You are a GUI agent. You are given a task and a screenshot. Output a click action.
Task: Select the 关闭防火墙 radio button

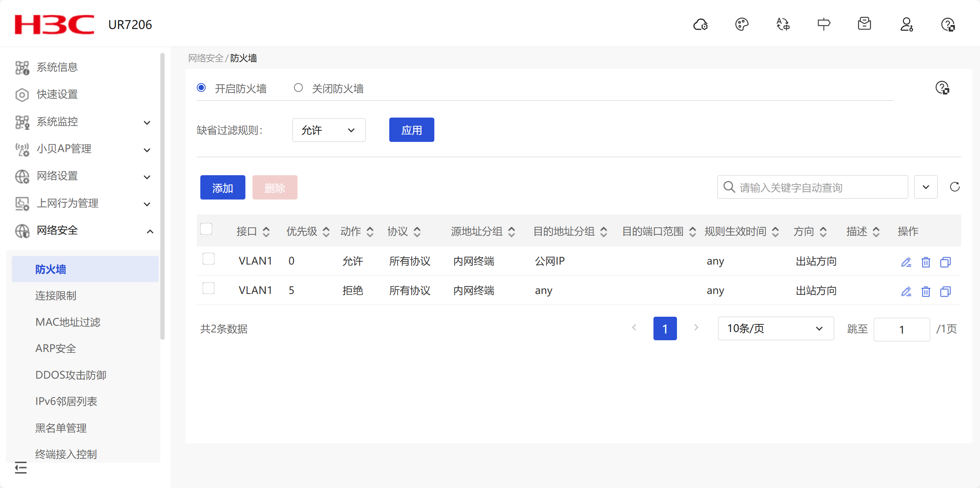coord(298,88)
